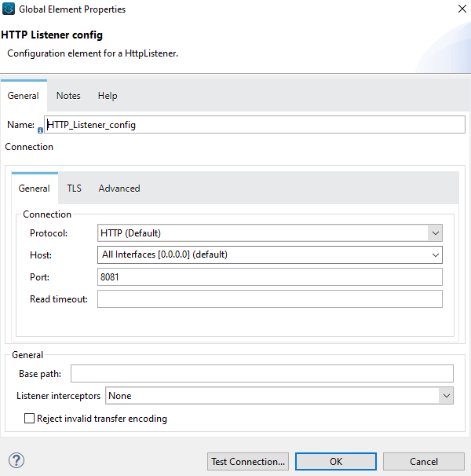Select the TLS connection tab
Viewport: 471px width, 476px height.
click(x=74, y=189)
